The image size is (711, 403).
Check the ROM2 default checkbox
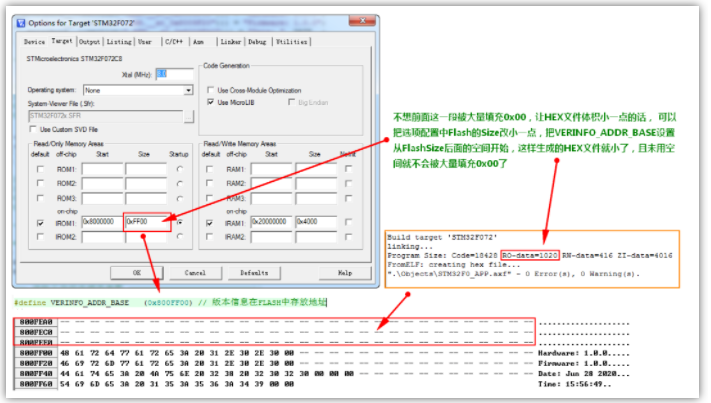pos(40,183)
